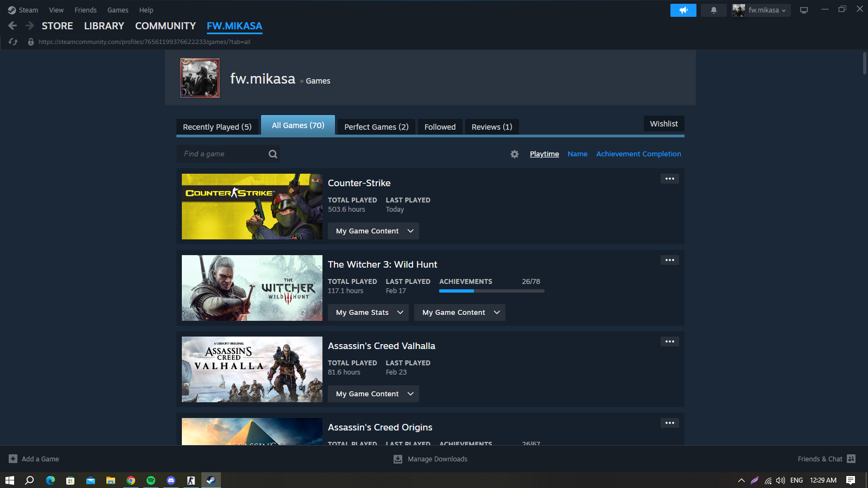Open Counter-Strike three-dot options menu

coord(669,179)
